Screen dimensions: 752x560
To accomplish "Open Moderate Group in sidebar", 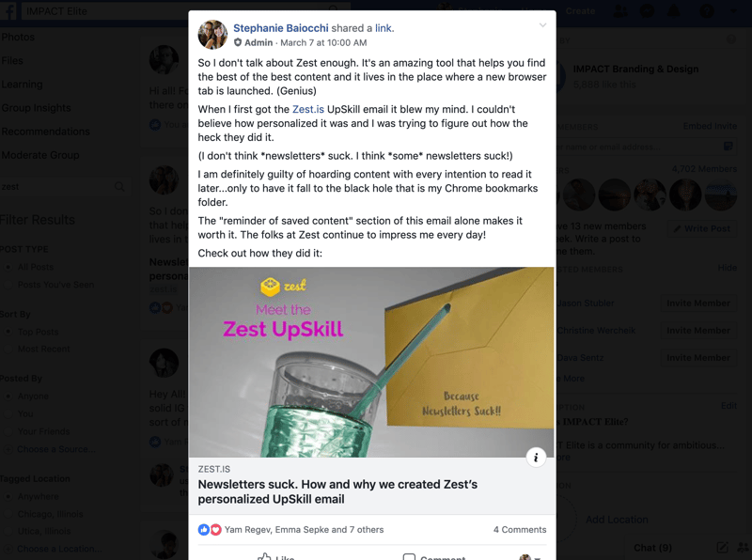I will [40, 155].
